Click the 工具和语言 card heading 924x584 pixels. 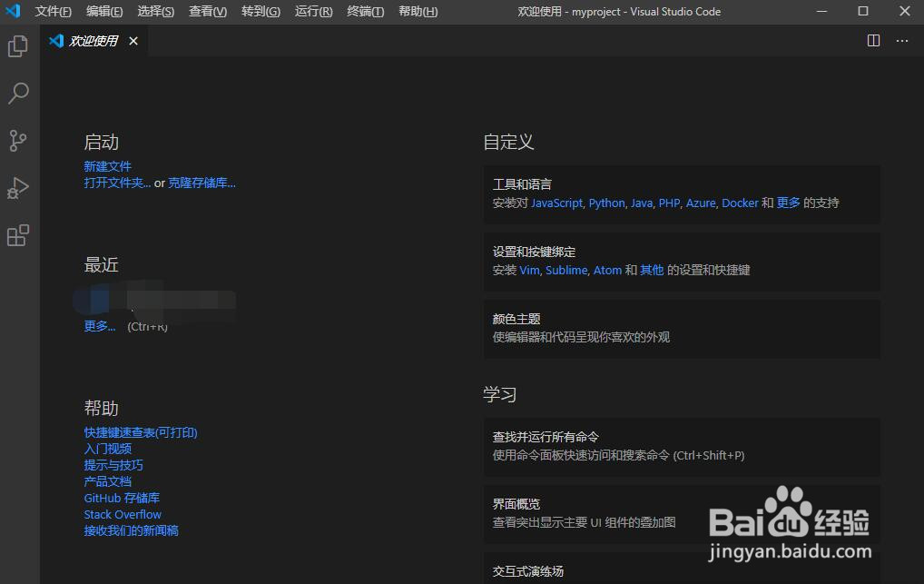(522, 184)
